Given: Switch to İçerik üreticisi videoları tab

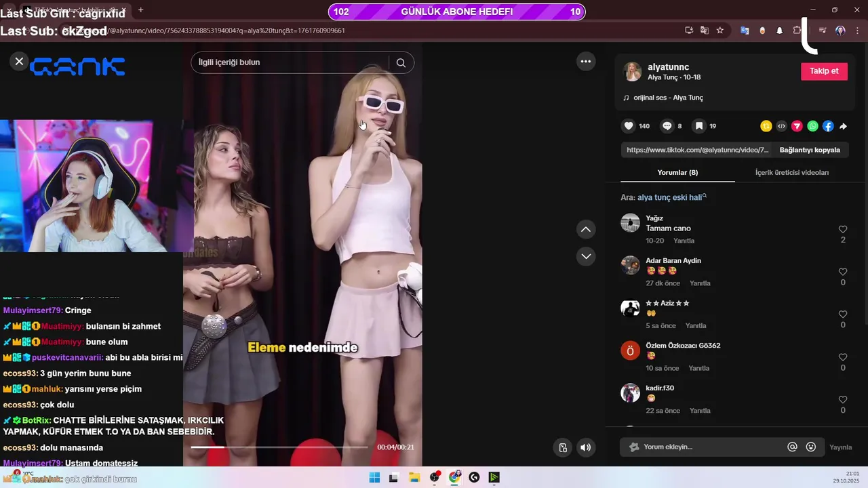Looking at the screenshot, I should [x=792, y=172].
